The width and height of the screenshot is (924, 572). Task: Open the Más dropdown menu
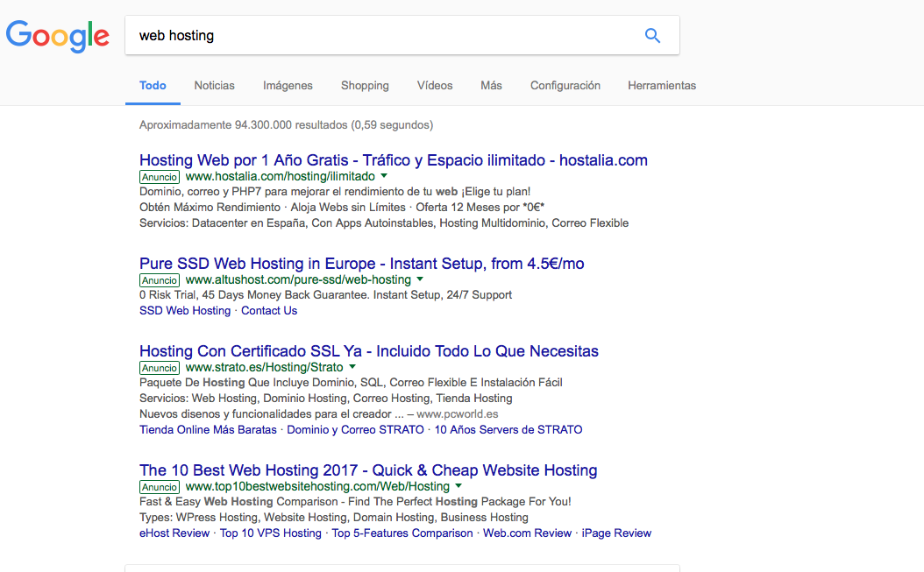(490, 85)
